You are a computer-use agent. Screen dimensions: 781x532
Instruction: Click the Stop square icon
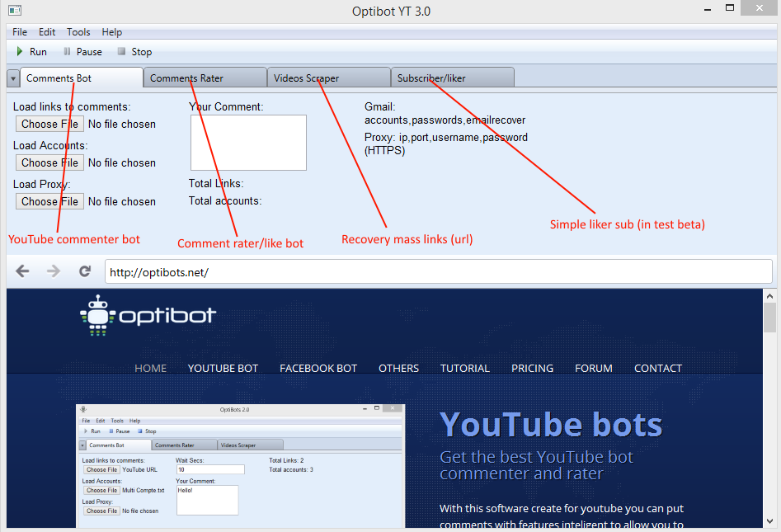121,51
